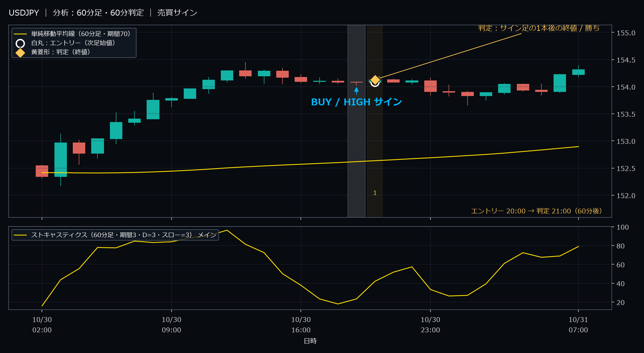Click the 154.5 price axis label
Image resolution: width=644 pixels, height=353 pixels.
[626, 60]
